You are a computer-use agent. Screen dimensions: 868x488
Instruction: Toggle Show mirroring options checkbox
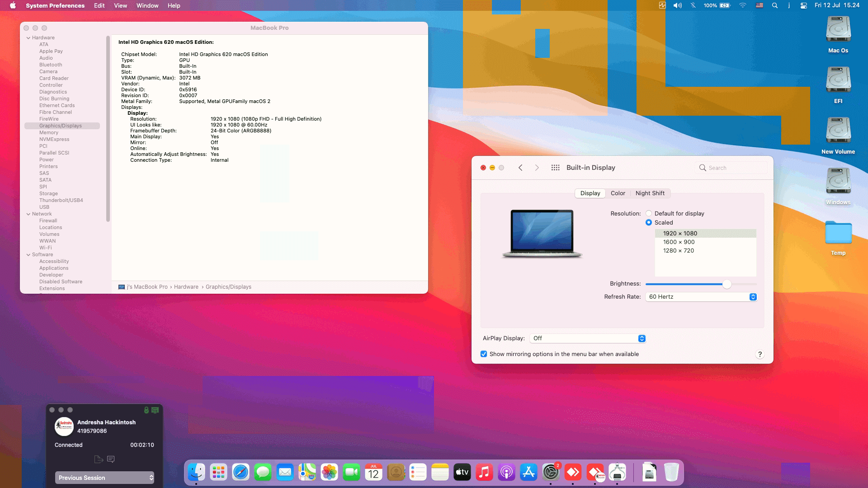(x=484, y=354)
